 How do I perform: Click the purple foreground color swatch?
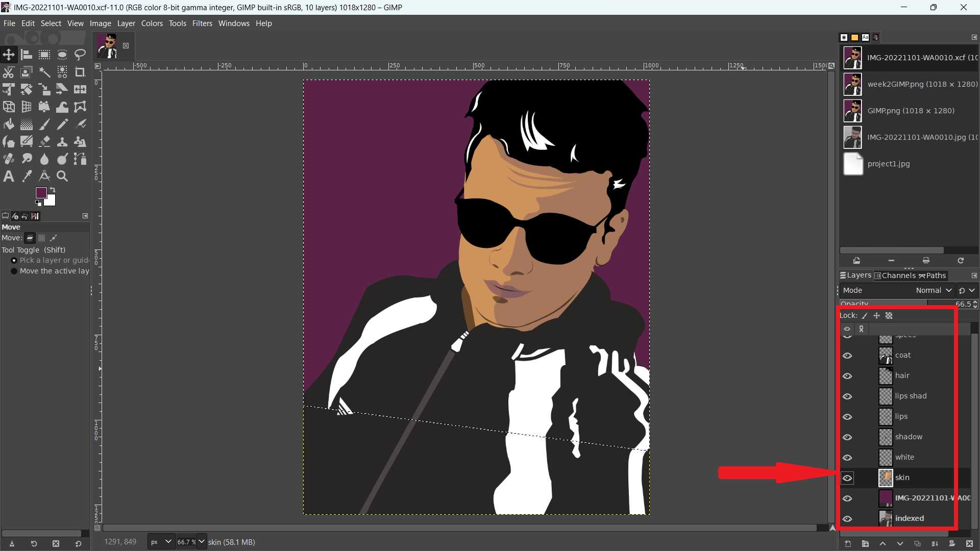[41, 192]
